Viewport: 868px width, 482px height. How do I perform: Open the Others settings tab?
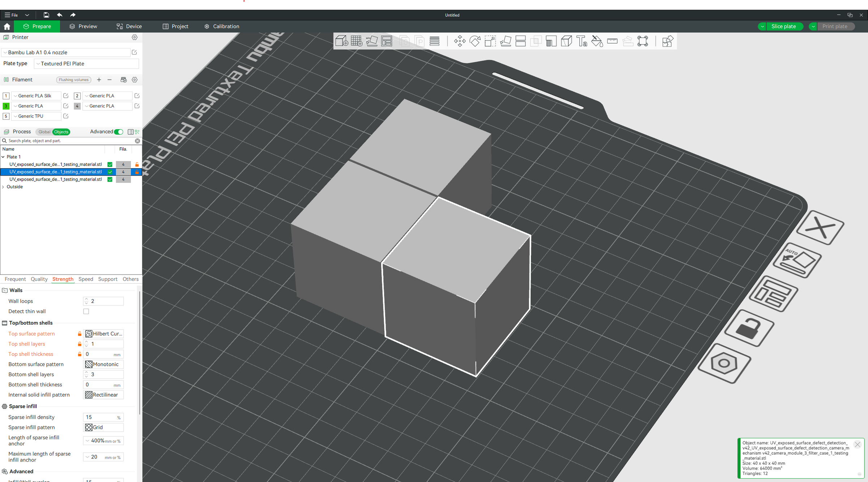131,279
